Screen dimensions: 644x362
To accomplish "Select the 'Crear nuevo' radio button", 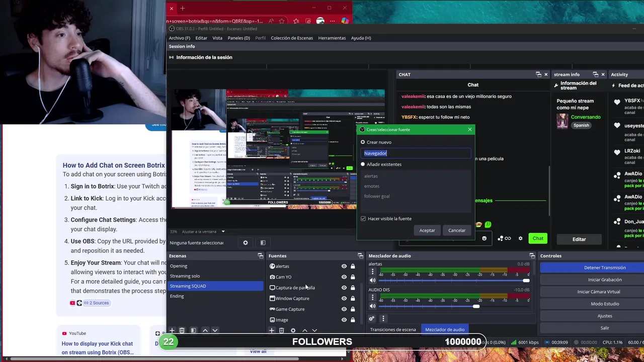I will coord(363,142).
